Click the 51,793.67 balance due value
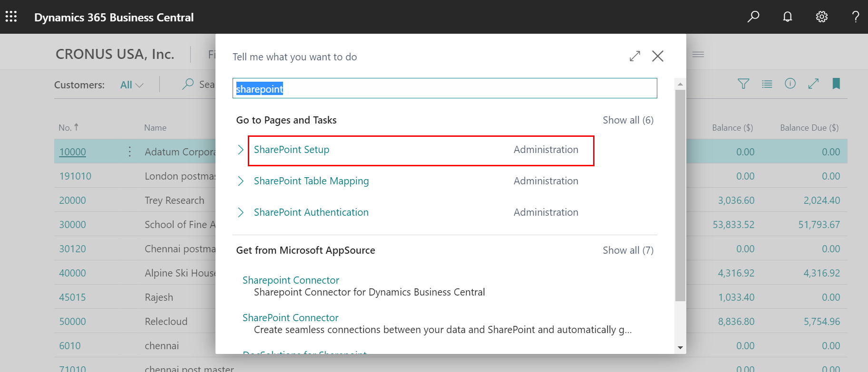This screenshot has height=372, width=868. [819, 225]
